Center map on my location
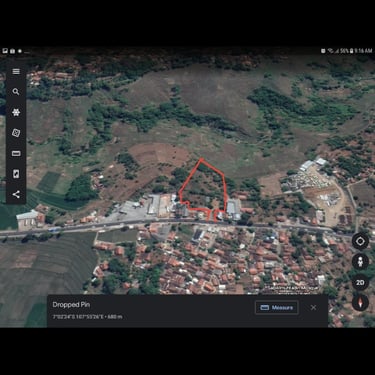375x375 pixels. [x=360, y=241]
